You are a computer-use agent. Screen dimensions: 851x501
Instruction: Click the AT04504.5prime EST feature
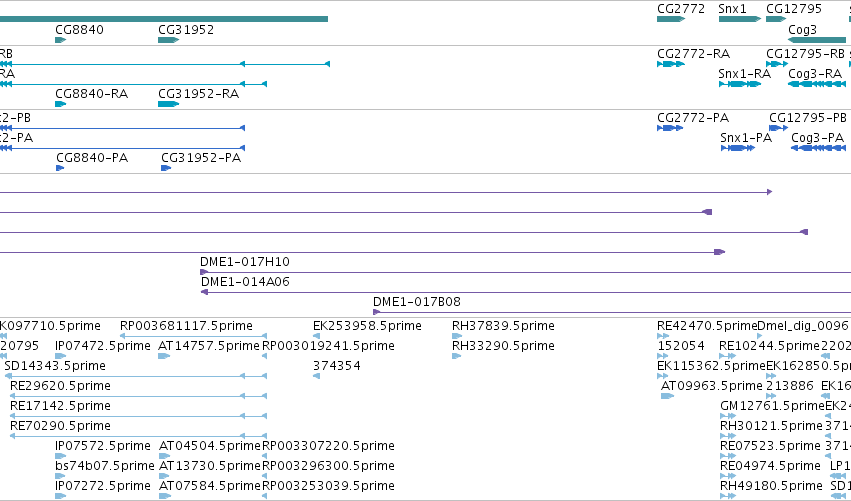(x=164, y=456)
